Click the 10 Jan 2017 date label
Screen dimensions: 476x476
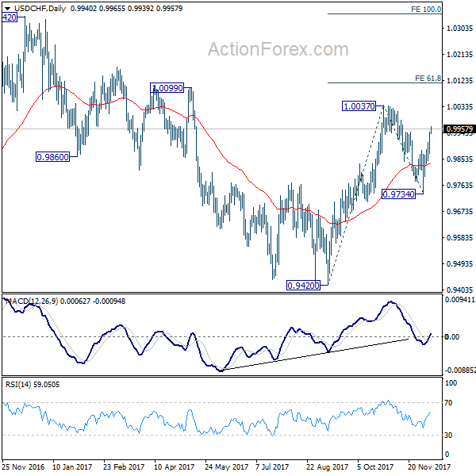click(72, 466)
